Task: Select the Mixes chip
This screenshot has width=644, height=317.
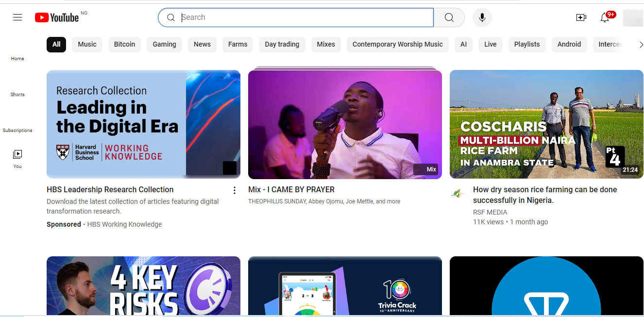Action: (326, 44)
